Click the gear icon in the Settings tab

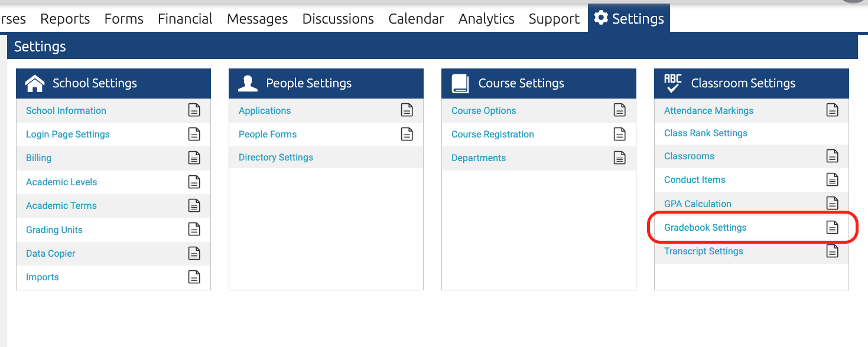pyautogui.click(x=602, y=18)
